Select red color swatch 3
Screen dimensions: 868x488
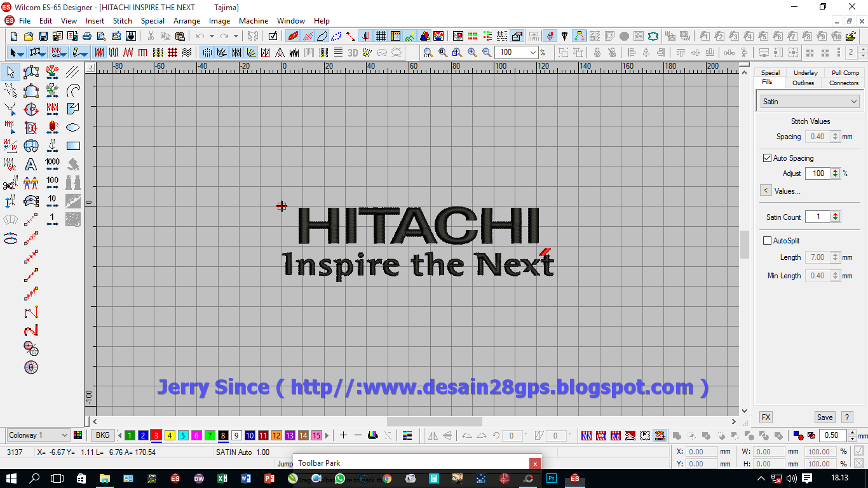click(156, 435)
